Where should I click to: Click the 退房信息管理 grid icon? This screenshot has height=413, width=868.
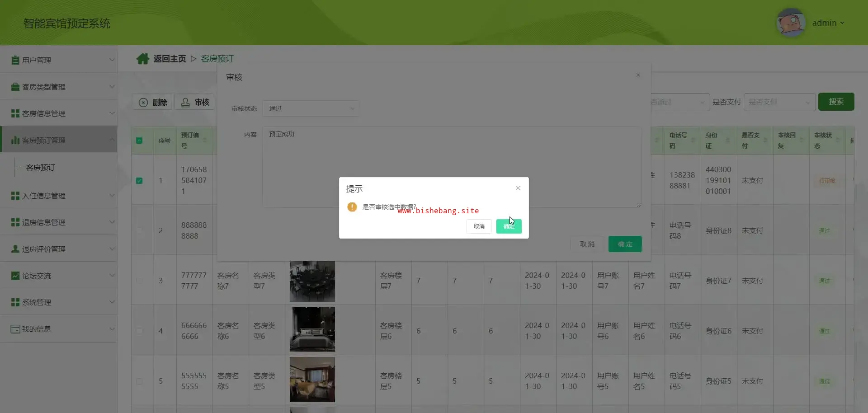coord(15,222)
